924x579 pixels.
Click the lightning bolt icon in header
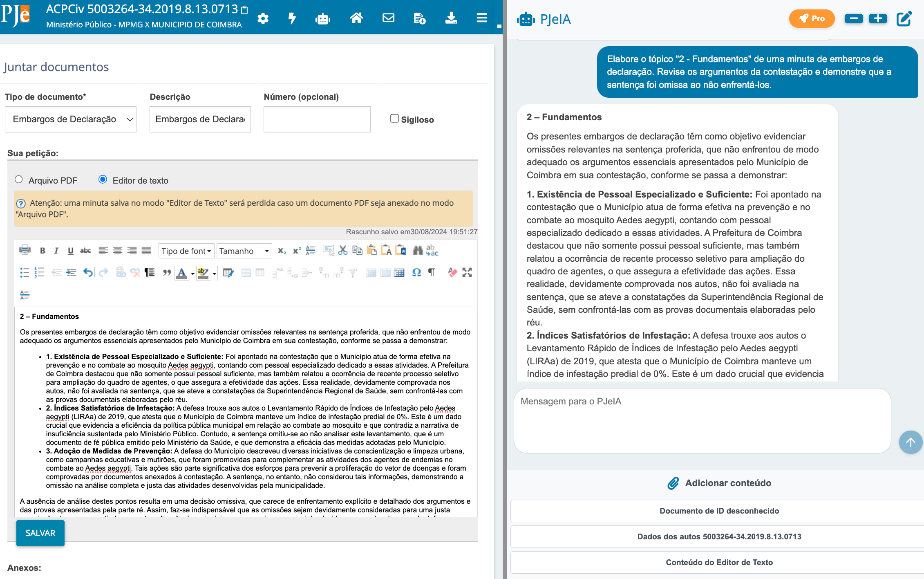click(x=292, y=18)
